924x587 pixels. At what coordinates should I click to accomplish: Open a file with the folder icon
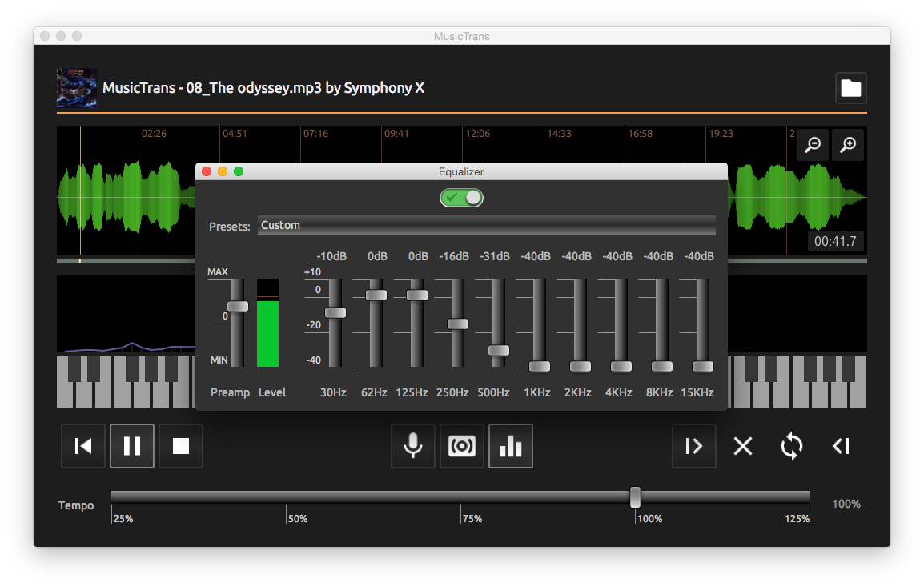(x=850, y=88)
